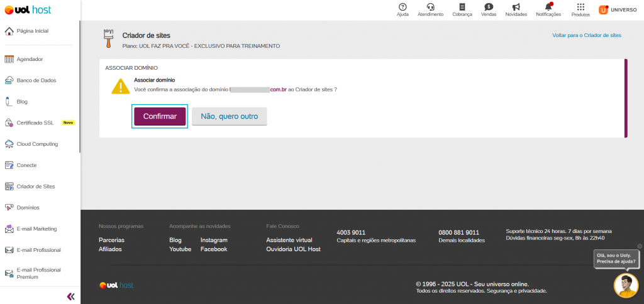This screenshot has width=644, height=304.
Task: Click the 4003 9011 phone number
Action: [351, 232]
